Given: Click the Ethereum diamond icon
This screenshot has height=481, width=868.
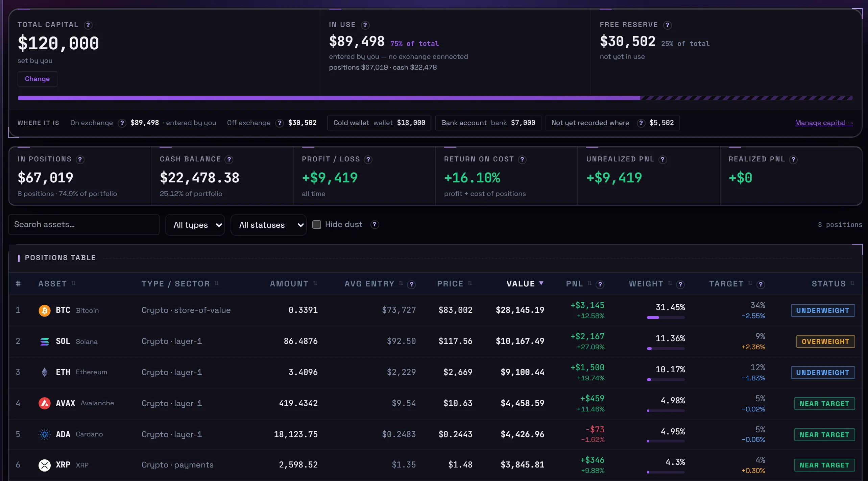Looking at the screenshot, I should [45, 372].
